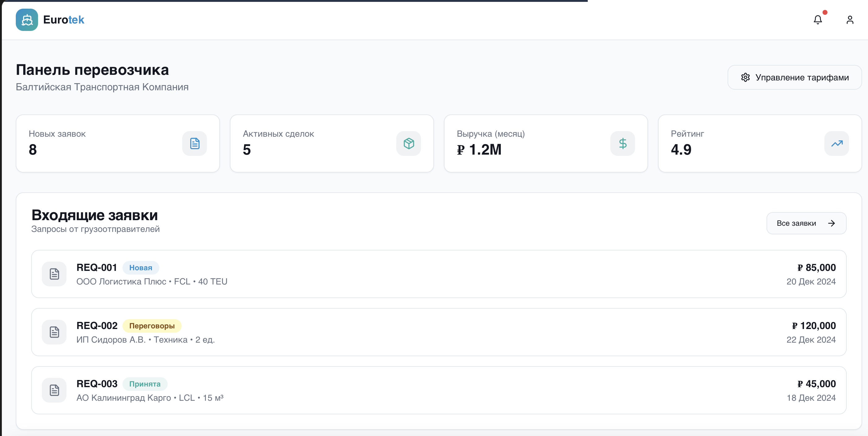Open Управление тарифами settings

(794, 78)
